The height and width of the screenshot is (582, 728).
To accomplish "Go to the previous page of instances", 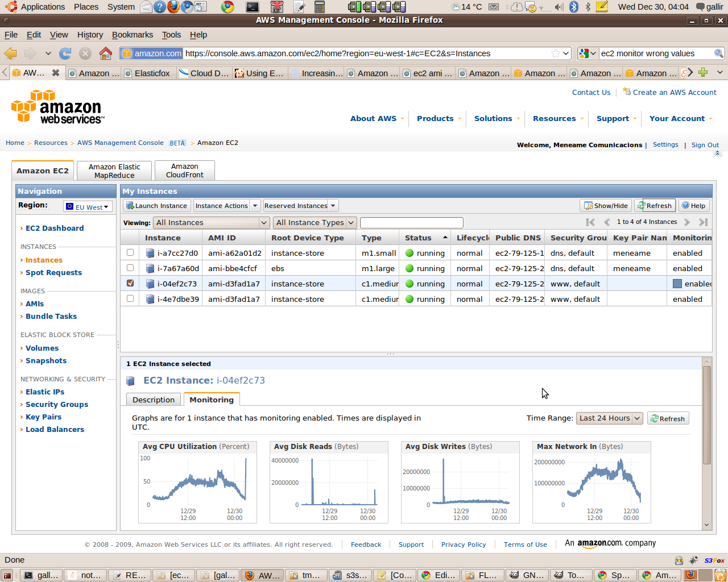I will pyautogui.click(x=607, y=222).
